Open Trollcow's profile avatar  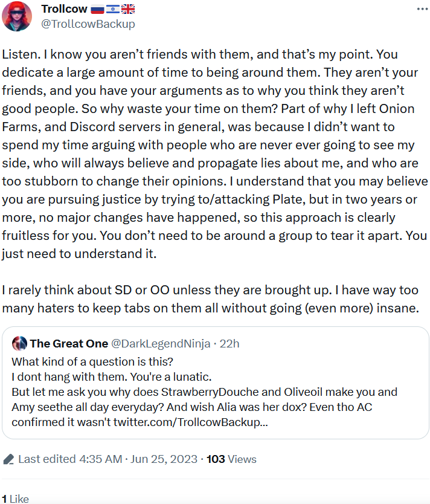[x=17, y=16]
